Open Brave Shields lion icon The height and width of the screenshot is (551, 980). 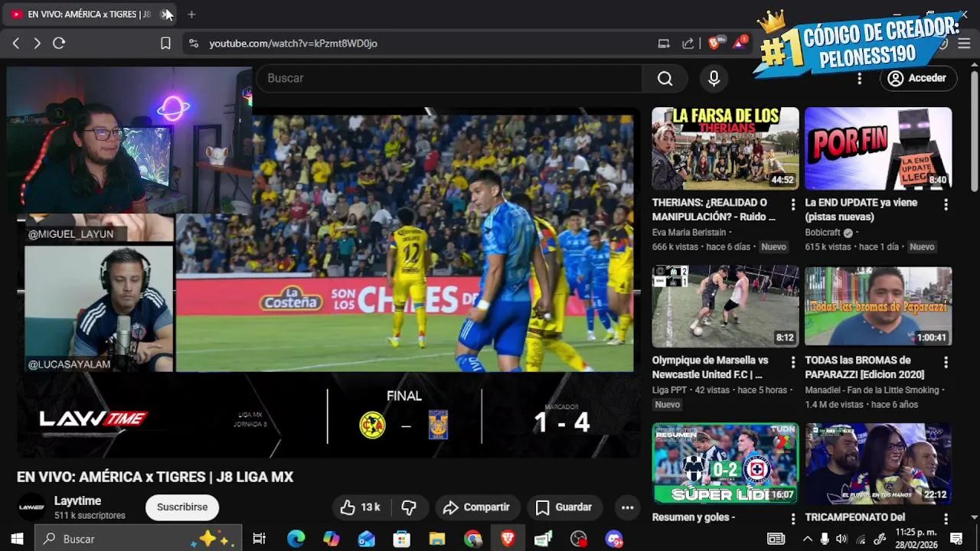point(714,44)
